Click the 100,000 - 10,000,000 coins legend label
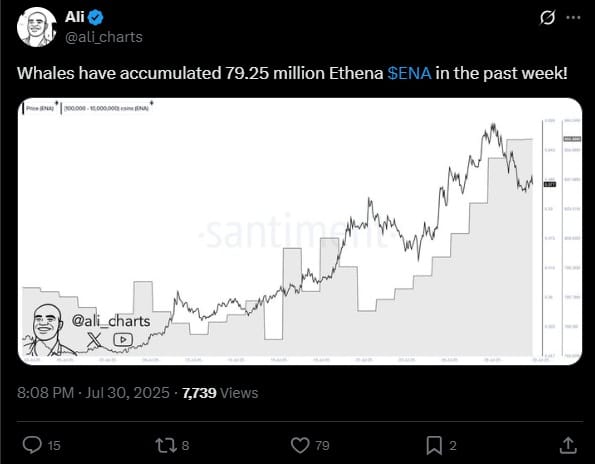 106,109
